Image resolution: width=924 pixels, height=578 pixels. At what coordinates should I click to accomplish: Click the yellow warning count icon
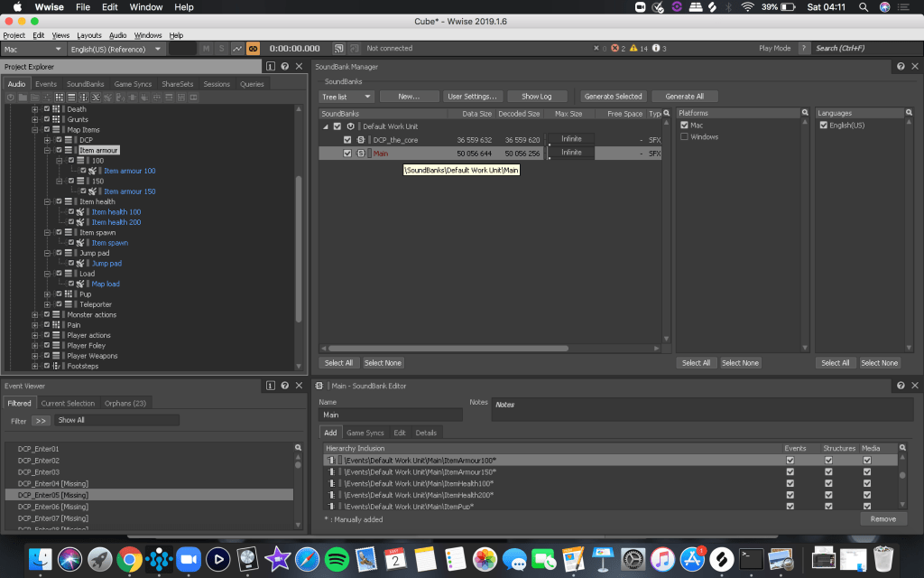633,48
